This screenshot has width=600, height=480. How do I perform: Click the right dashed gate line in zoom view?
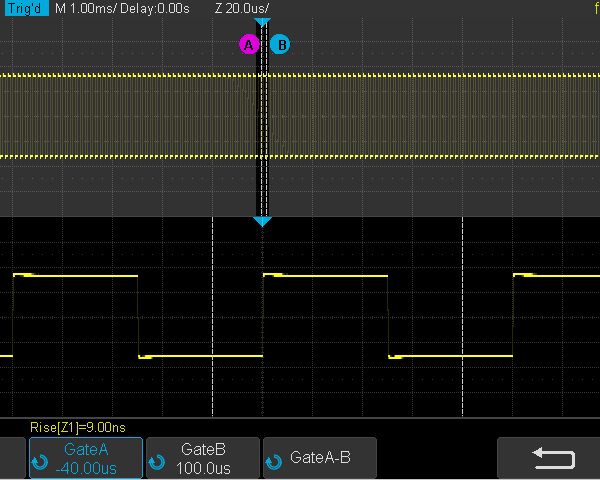pos(462,320)
